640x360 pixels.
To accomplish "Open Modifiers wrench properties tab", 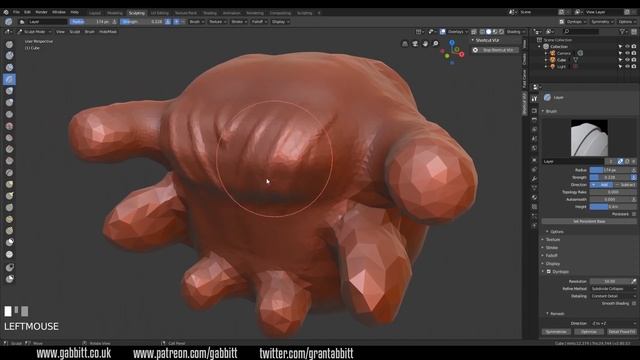I will coord(534,179).
